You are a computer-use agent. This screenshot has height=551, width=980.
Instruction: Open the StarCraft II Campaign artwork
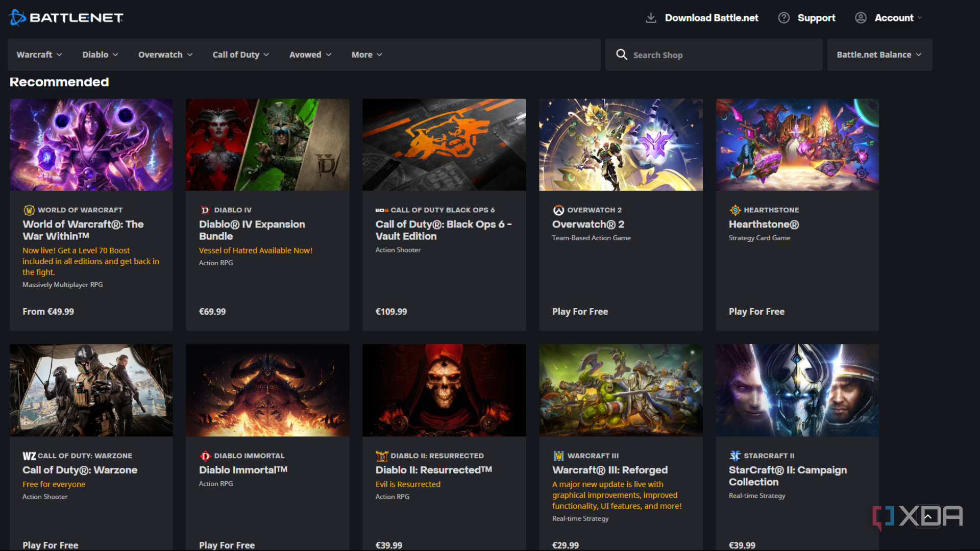tap(797, 390)
